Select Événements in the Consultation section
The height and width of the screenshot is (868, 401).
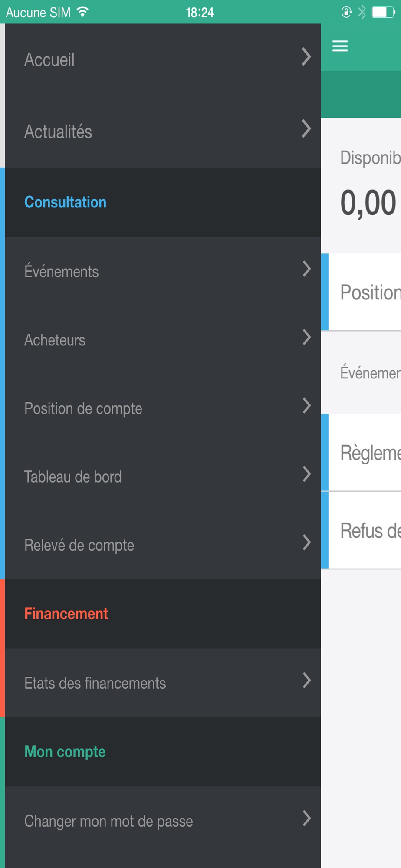62,272
